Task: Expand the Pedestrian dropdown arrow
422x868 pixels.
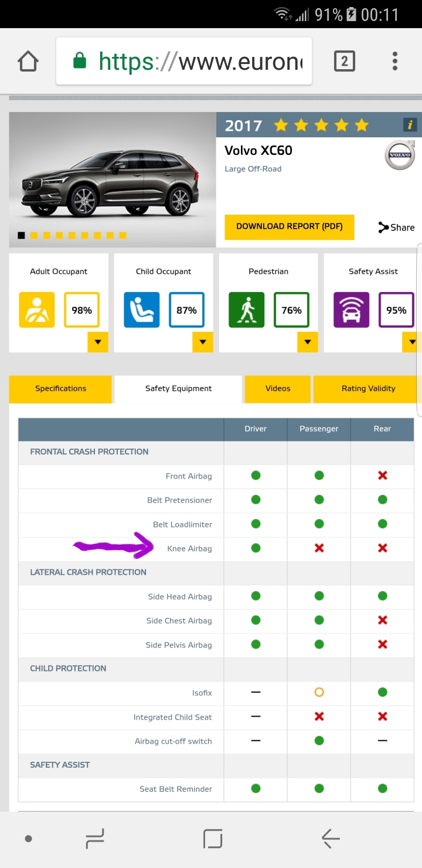Action: tap(308, 342)
